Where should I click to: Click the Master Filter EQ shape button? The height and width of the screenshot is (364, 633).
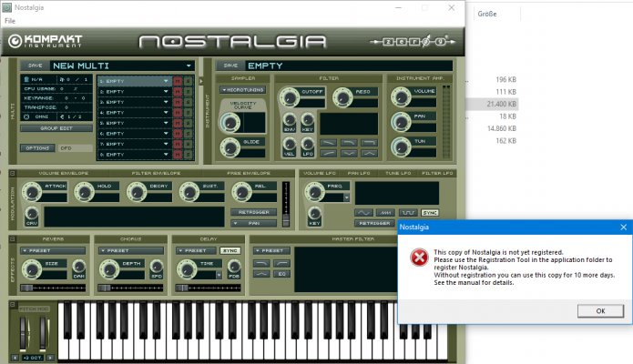281,274
